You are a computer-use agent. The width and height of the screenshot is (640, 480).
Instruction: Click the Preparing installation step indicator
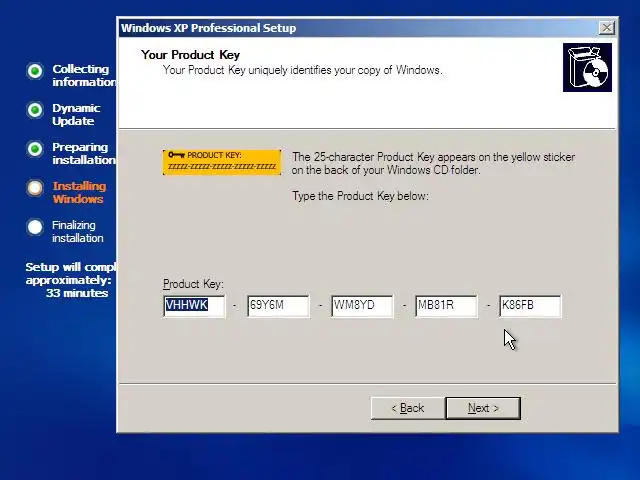tap(35, 149)
